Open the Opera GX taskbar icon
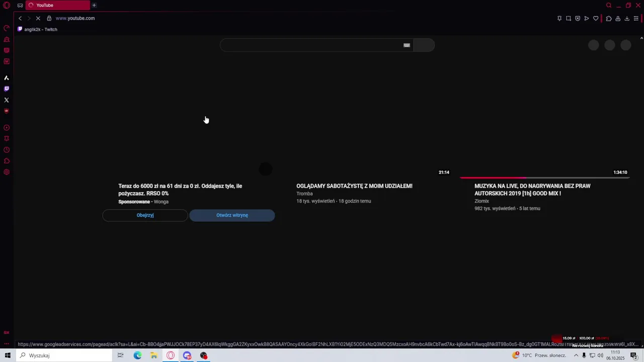Viewport: 644px width, 362px height. pyautogui.click(x=171, y=355)
